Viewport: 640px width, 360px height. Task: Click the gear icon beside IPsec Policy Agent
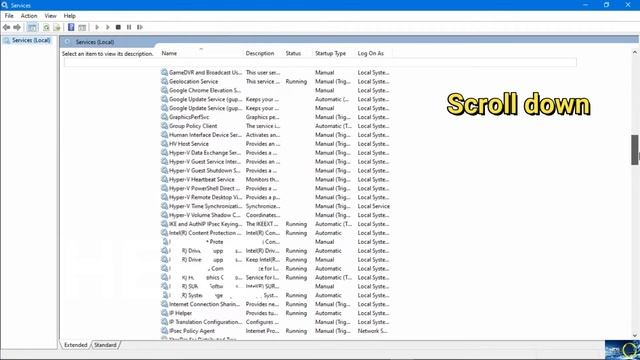[x=164, y=331]
